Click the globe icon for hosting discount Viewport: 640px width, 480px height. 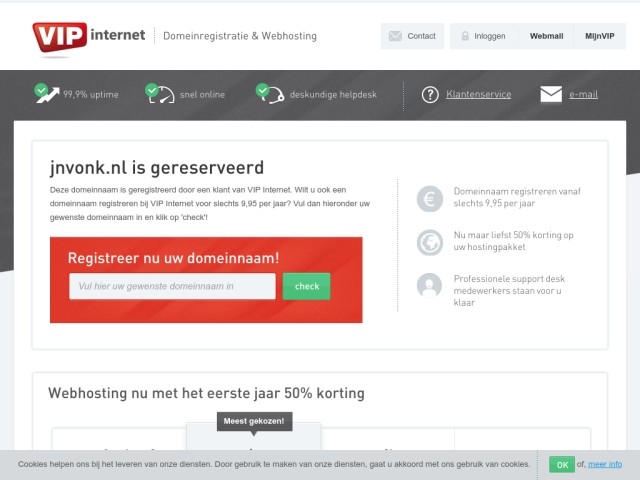click(429, 242)
